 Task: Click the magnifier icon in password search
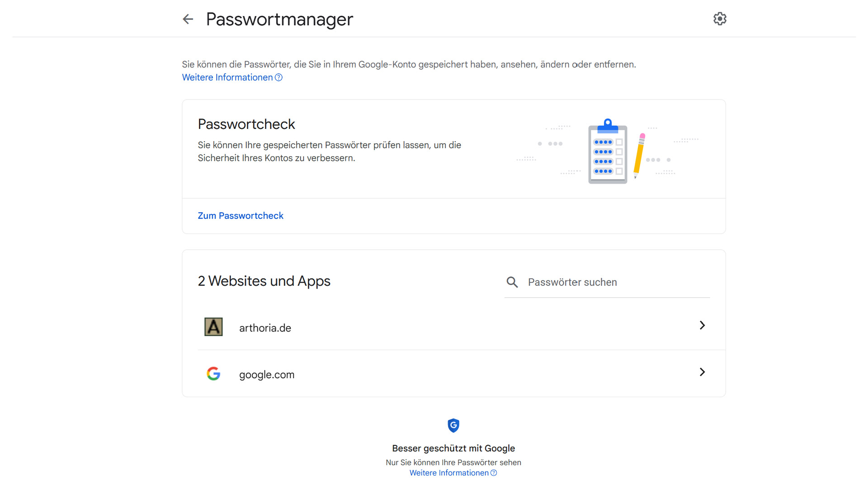point(512,282)
